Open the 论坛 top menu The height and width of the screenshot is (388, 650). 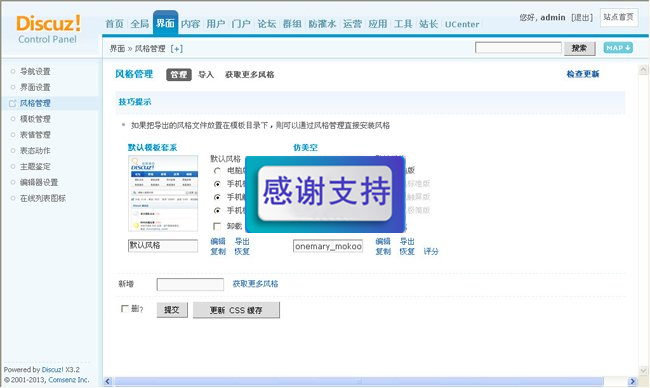(267, 24)
